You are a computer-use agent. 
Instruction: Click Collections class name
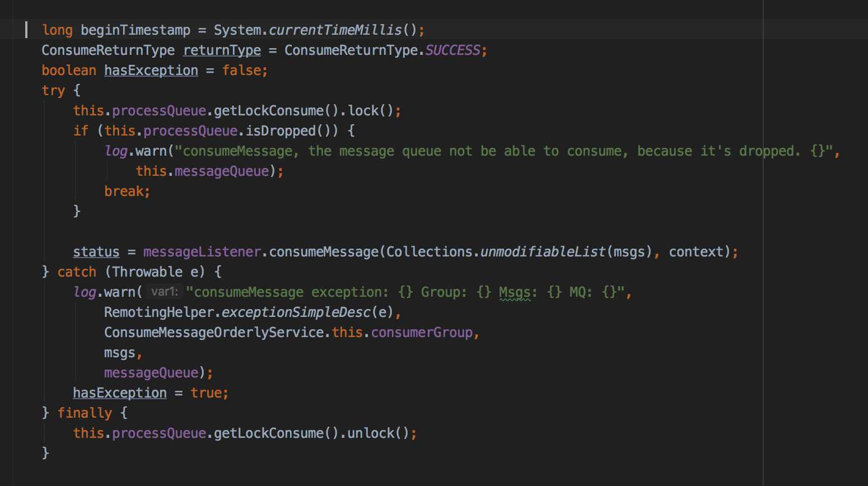pyautogui.click(x=430, y=252)
